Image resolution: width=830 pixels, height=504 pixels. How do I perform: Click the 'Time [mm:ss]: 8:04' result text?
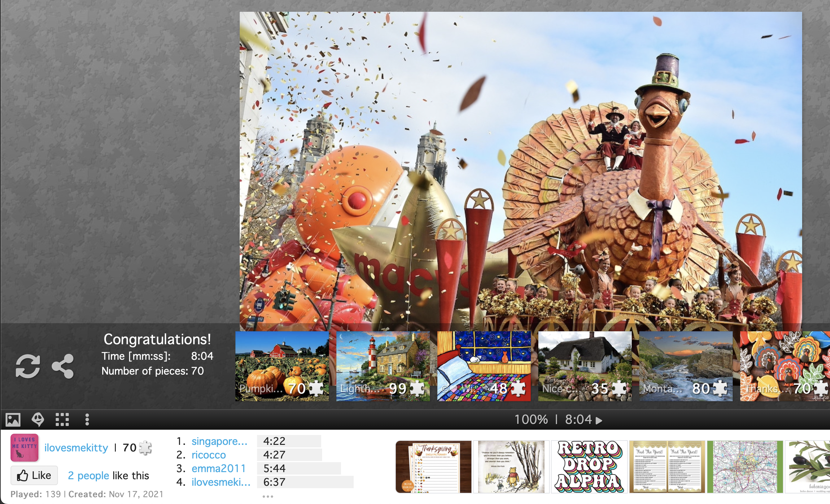click(157, 356)
